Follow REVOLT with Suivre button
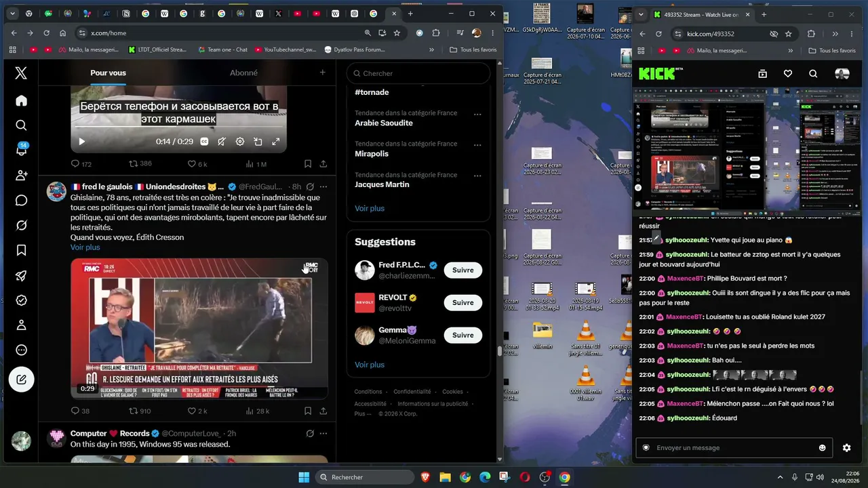Image resolution: width=868 pixels, height=488 pixels. click(463, 302)
